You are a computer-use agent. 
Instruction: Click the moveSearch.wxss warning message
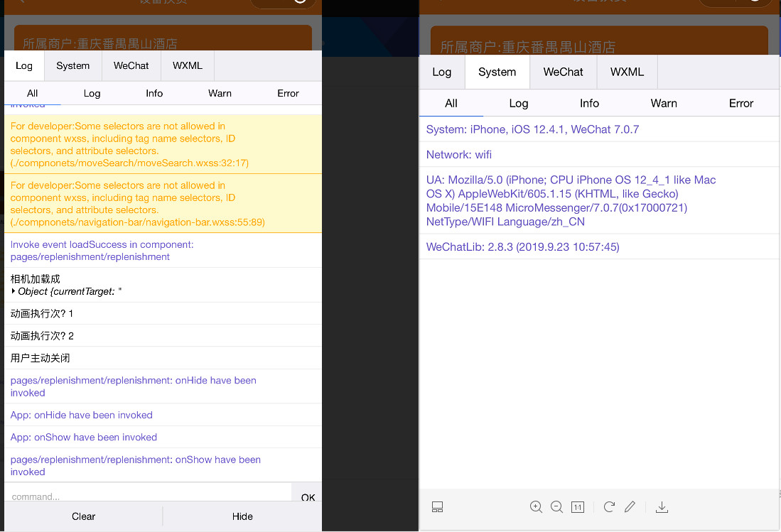click(x=163, y=144)
